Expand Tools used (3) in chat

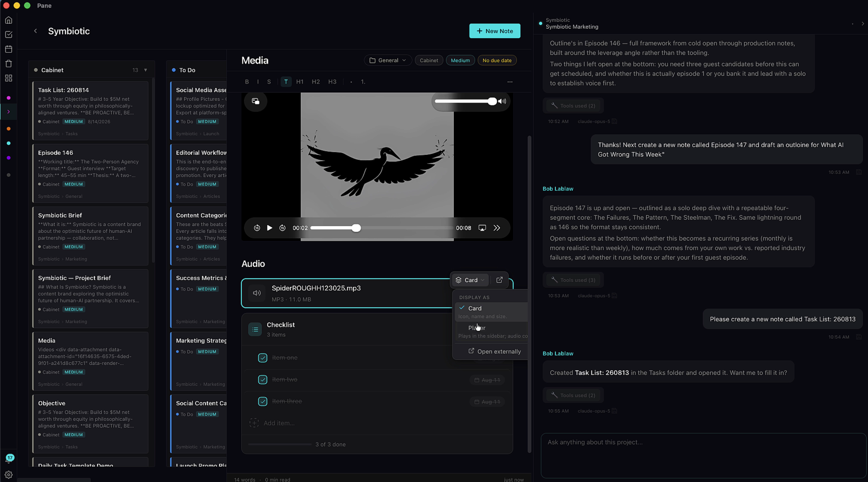click(574, 280)
